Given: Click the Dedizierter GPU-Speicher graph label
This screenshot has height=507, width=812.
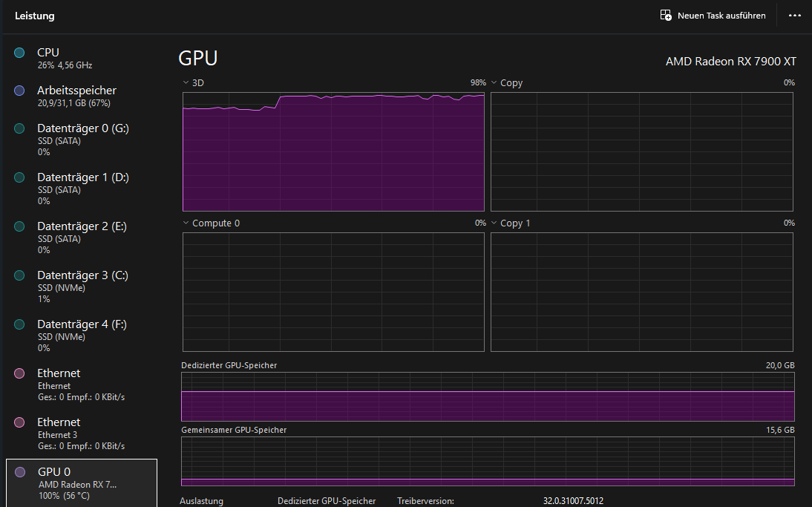Looking at the screenshot, I should [x=229, y=365].
